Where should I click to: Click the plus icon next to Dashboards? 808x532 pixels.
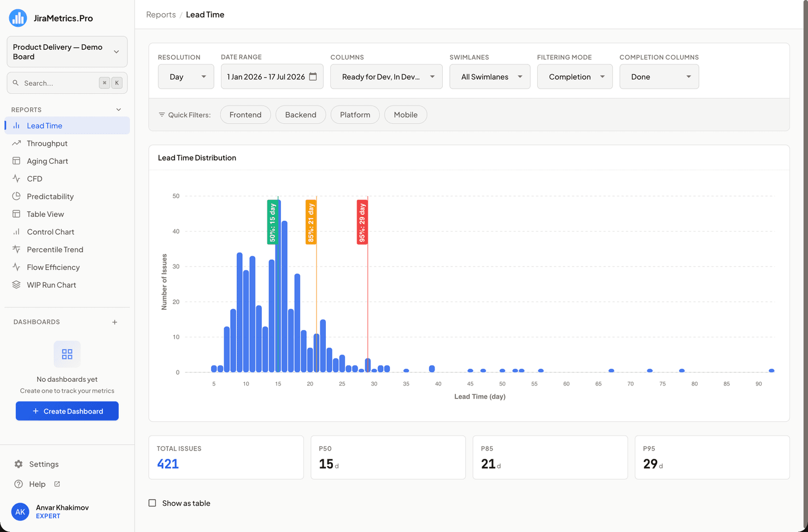click(115, 322)
